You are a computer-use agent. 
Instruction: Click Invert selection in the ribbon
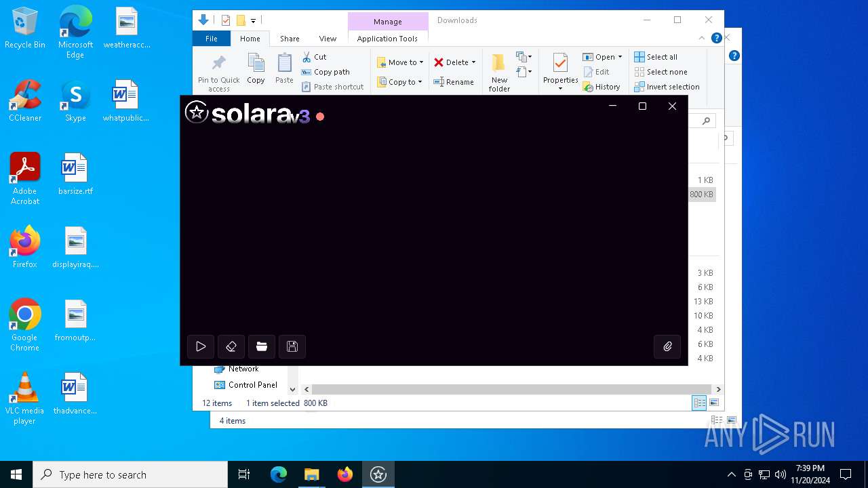pos(667,87)
